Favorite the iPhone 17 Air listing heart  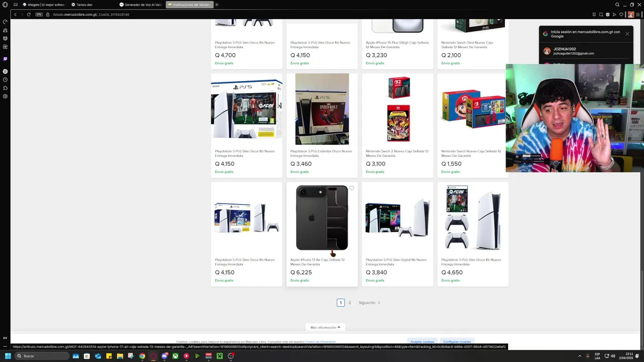352,188
